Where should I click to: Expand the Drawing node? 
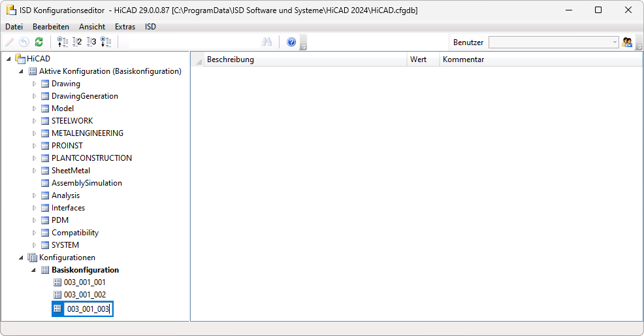[x=34, y=84]
